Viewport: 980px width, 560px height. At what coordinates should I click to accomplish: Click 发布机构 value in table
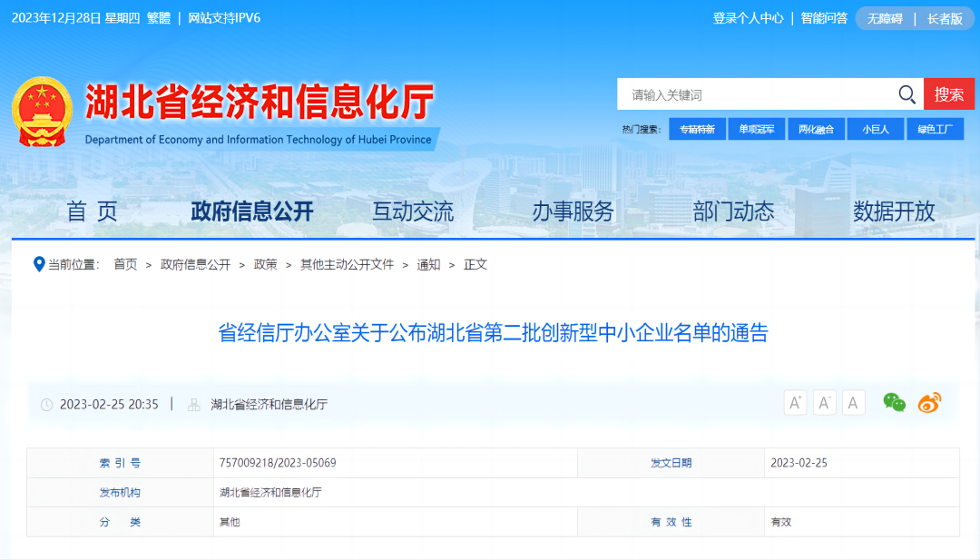[x=270, y=493]
